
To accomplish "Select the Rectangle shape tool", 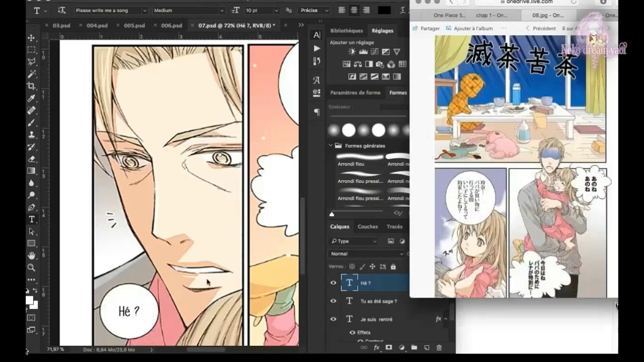I will 31,243.
